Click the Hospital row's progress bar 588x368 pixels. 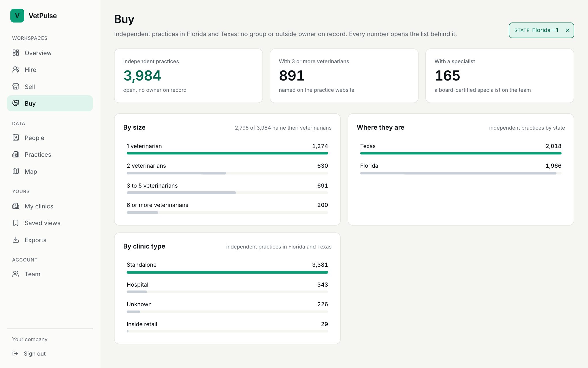227,292
